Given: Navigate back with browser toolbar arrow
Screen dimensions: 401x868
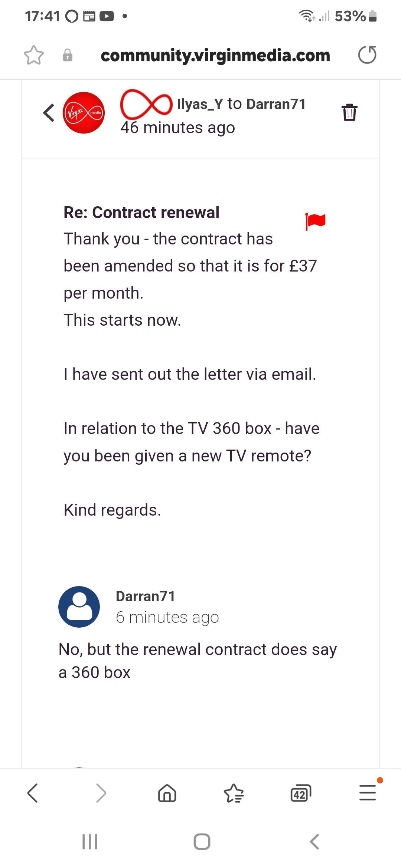Looking at the screenshot, I should coord(33,793).
